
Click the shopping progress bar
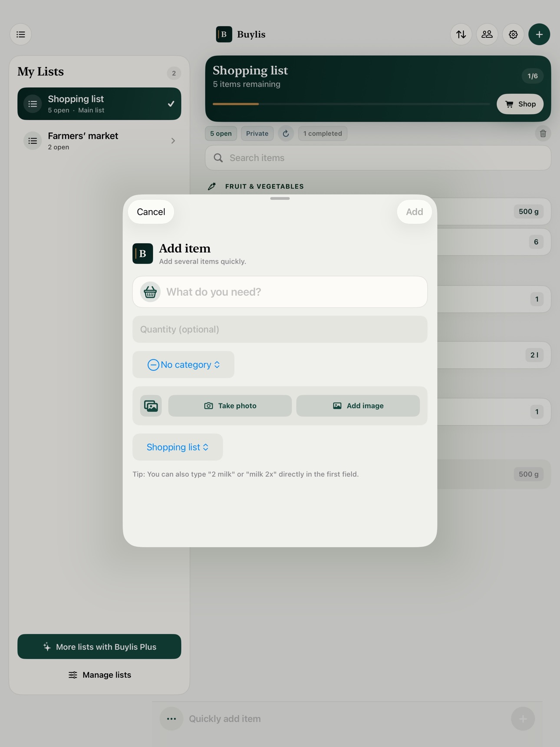pyautogui.click(x=351, y=104)
